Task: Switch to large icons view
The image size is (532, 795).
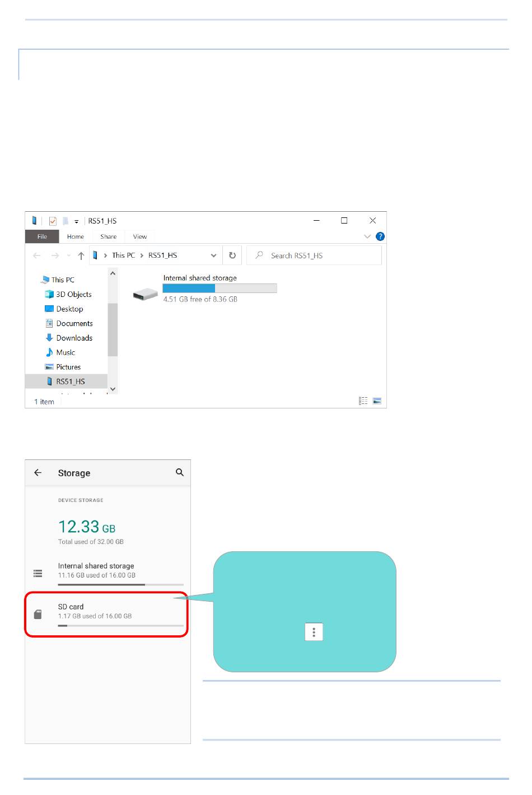Action: click(377, 401)
